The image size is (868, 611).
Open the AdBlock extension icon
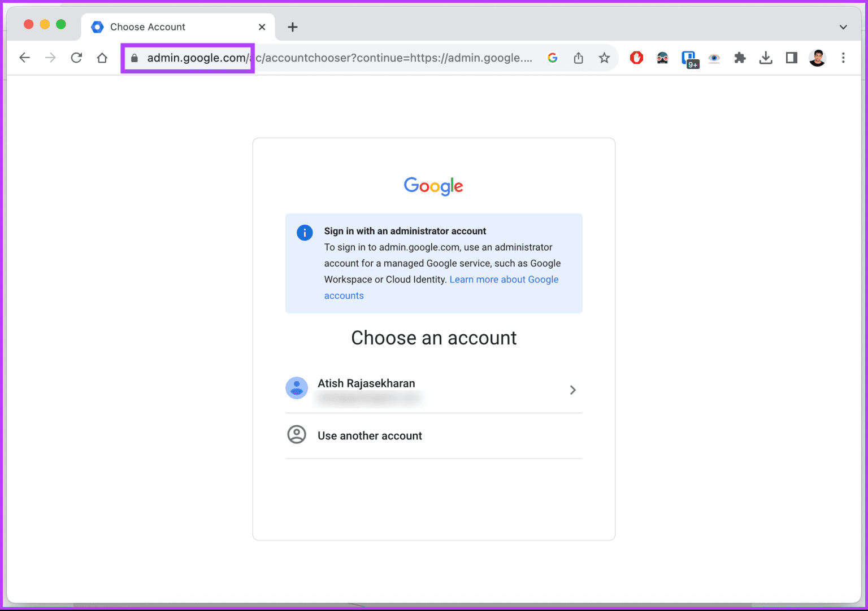pos(636,58)
